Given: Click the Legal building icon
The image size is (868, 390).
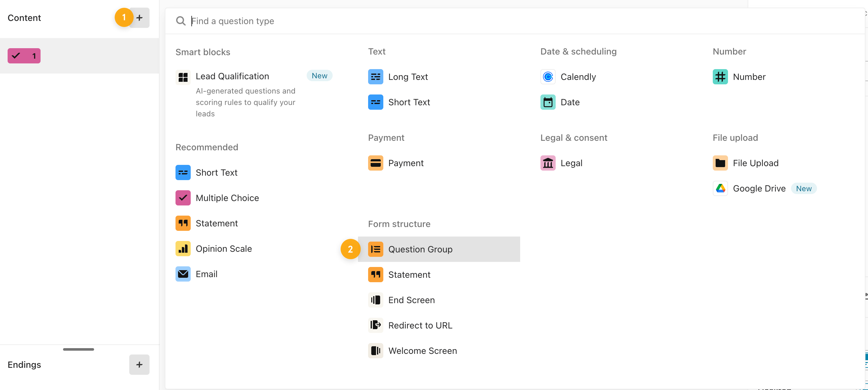Looking at the screenshot, I should [x=548, y=163].
